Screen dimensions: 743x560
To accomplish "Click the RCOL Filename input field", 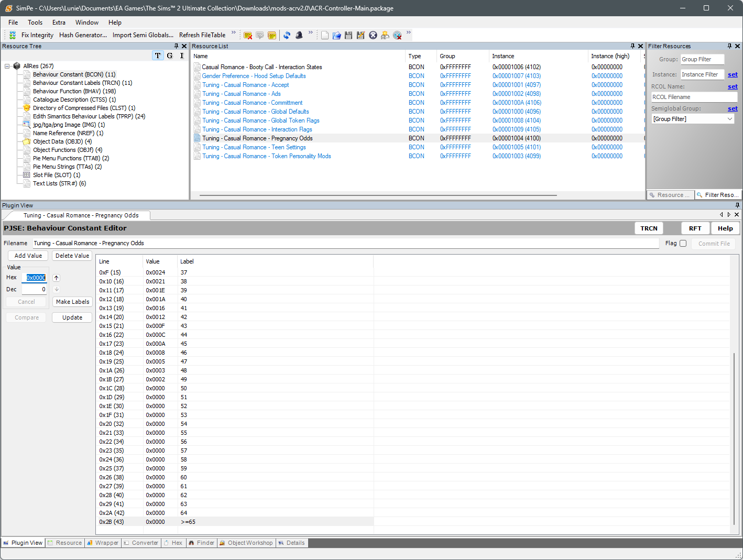I will click(694, 97).
